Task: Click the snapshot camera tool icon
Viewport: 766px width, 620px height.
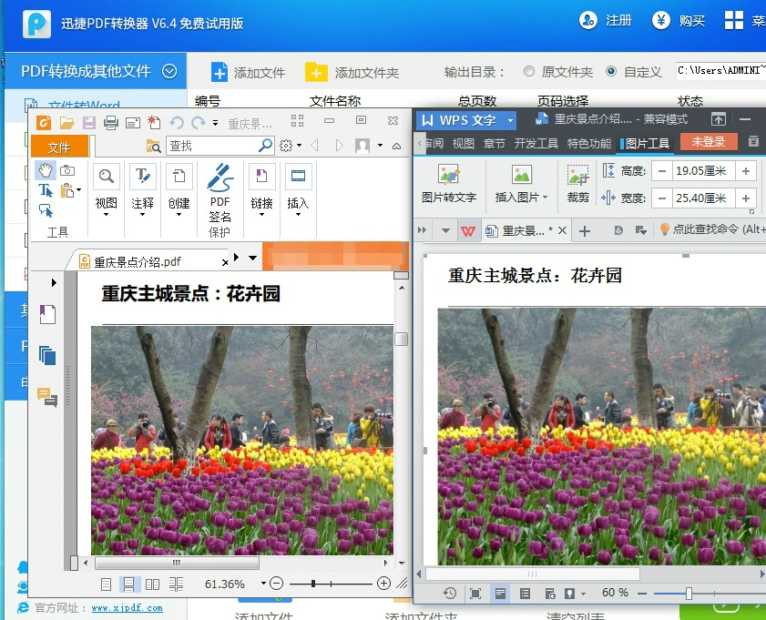Action: [67, 171]
